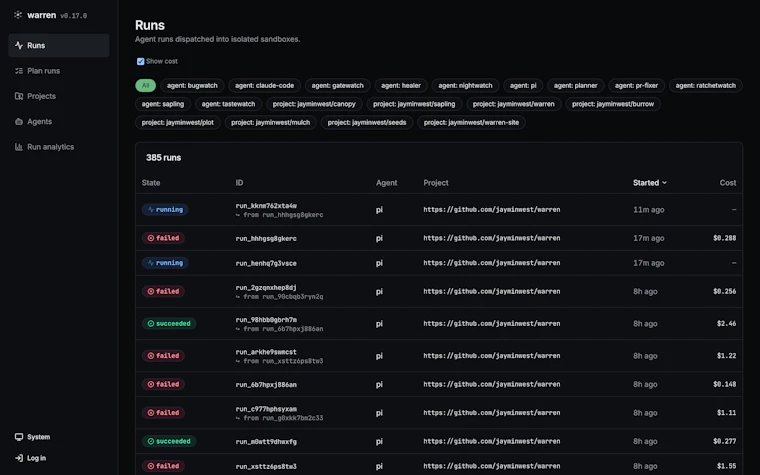Filter by agent: gatewatch
The image size is (760, 475).
pyautogui.click(x=338, y=85)
